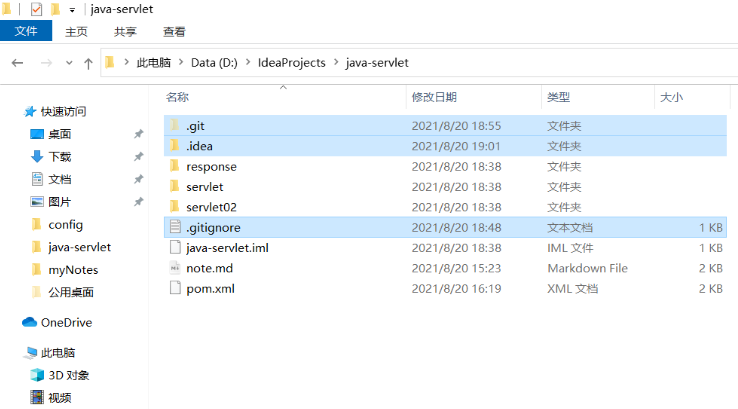The height and width of the screenshot is (409, 738).
Task: Click the pin icon next to 桌面
Action: coord(138,134)
